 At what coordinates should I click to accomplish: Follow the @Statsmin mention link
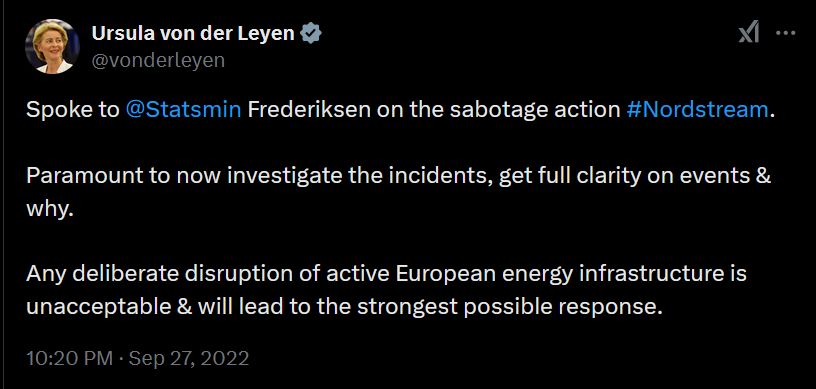pos(183,110)
